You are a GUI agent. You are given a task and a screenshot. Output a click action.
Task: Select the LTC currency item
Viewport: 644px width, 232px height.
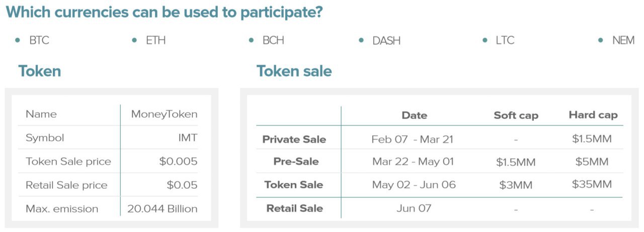tap(505, 40)
